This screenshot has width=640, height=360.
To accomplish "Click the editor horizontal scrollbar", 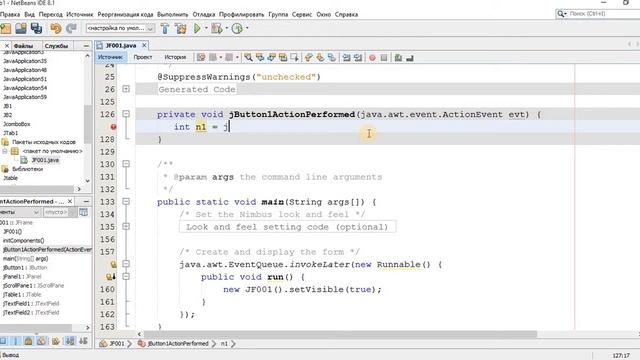I will point(339,334).
